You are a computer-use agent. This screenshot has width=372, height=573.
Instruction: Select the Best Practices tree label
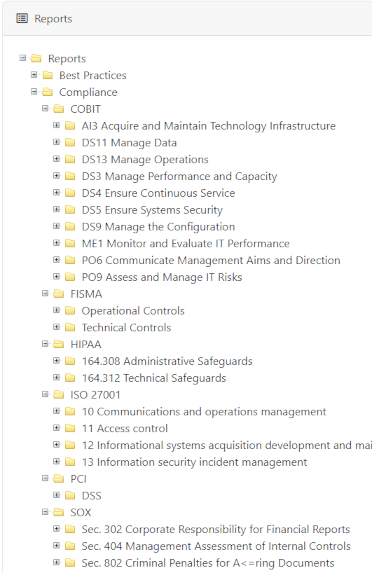(x=93, y=75)
